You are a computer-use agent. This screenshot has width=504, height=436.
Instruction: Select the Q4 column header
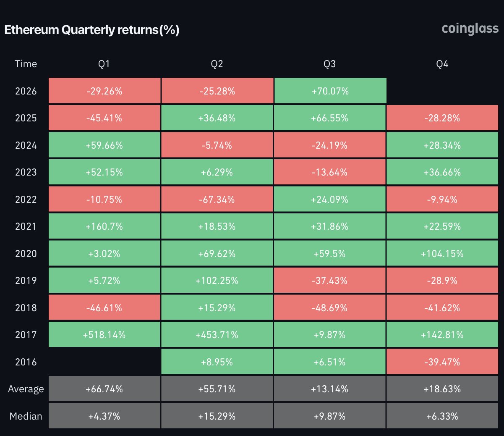coord(442,64)
